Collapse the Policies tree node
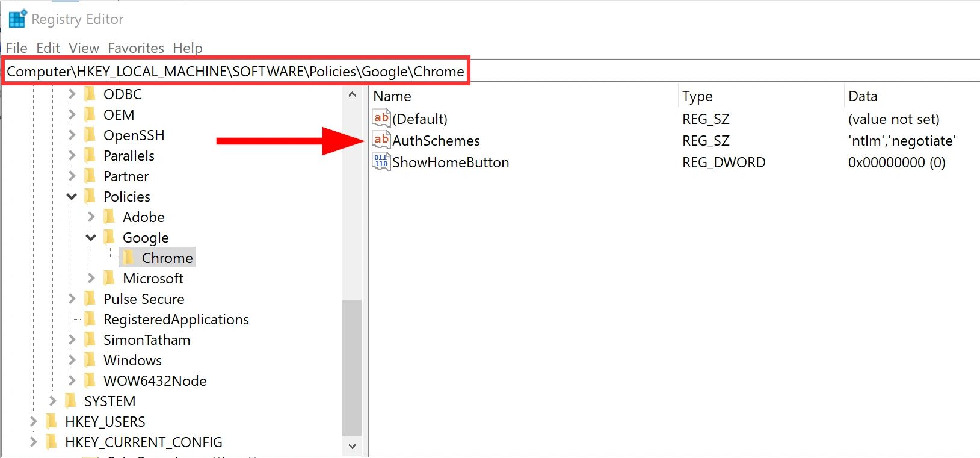The width and height of the screenshot is (980, 458). pyautogui.click(x=72, y=196)
